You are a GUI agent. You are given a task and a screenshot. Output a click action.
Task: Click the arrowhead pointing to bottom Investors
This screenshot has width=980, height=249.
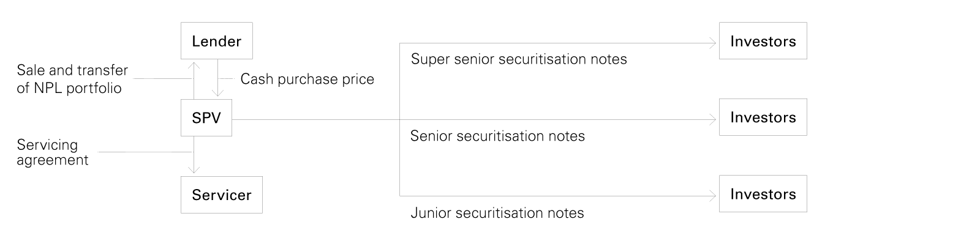pyautogui.click(x=713, y=196)
